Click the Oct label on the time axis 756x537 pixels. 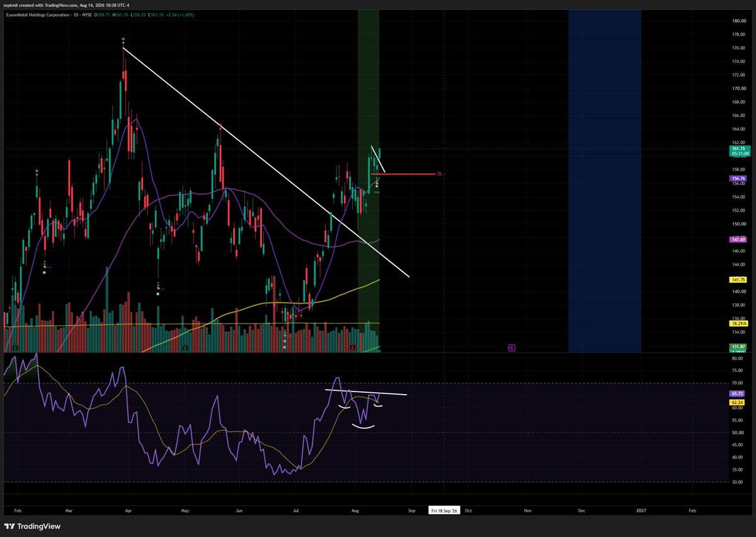pyautogui.click(x=468, y=511)
